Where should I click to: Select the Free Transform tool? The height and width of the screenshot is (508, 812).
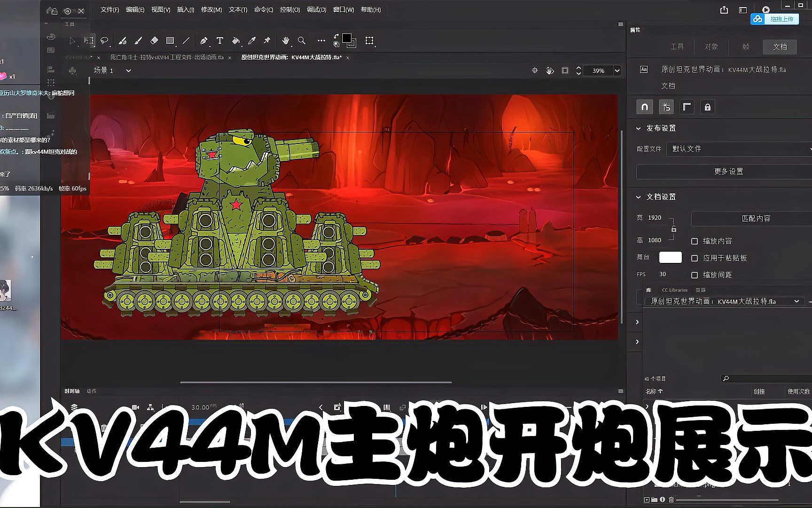89,40
